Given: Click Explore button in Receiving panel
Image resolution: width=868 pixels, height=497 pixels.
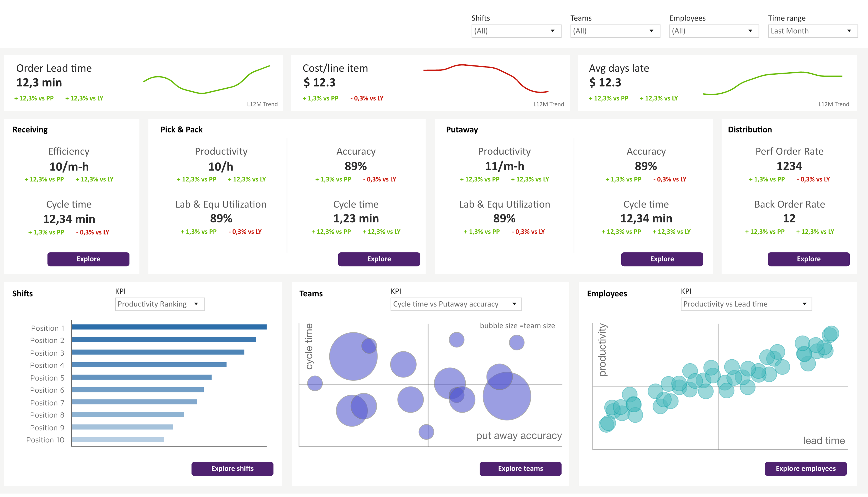Looking at the screenshot, I should pyautogui.click(x=88, y=259).
